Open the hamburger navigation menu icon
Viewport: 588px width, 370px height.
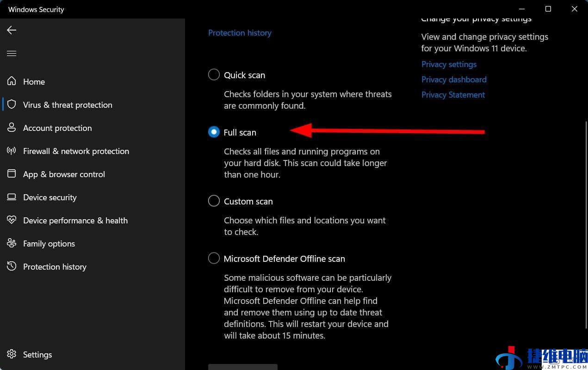tap(12, 54)
